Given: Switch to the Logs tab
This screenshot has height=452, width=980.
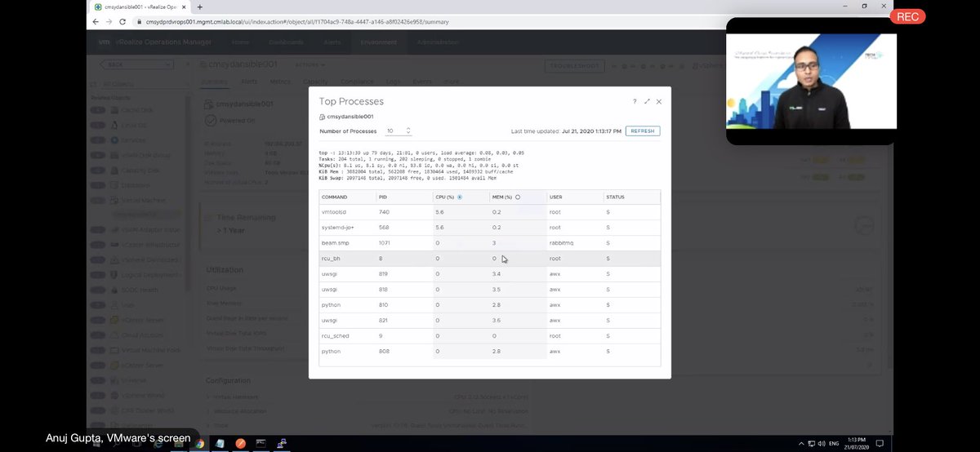Looking at the screenshot, I should [x=393, y=82].
